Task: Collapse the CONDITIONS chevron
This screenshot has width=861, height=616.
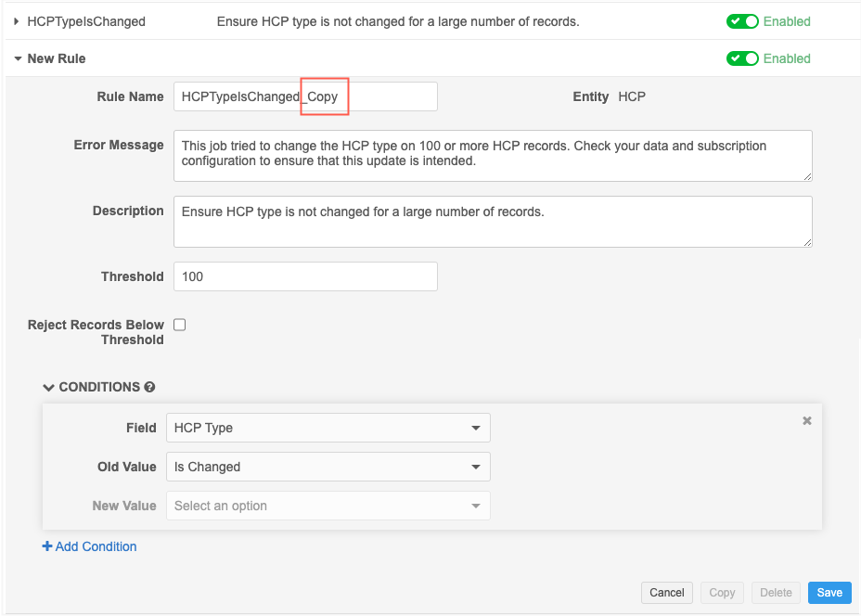Action: coord(49,388)
